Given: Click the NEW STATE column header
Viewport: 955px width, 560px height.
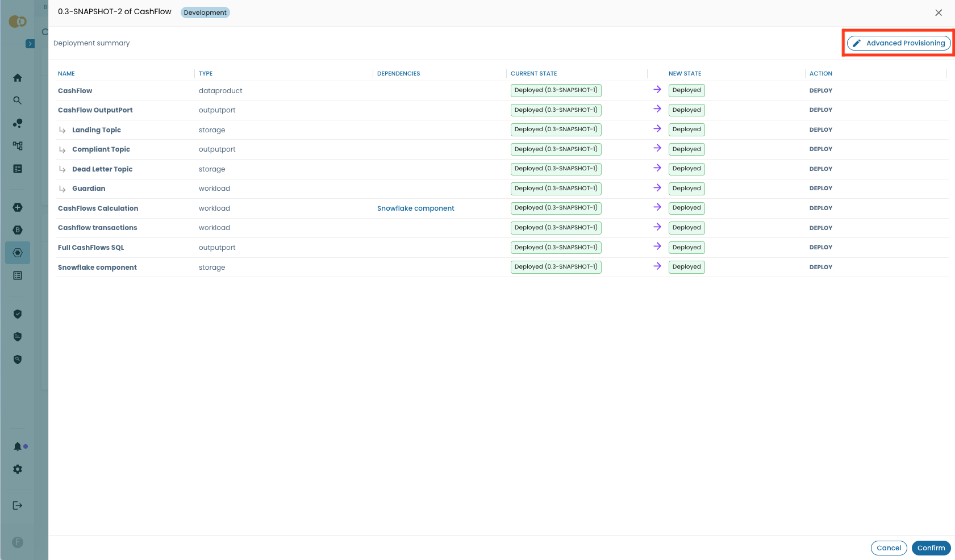Looking at the screenshot, I should 685,74.
